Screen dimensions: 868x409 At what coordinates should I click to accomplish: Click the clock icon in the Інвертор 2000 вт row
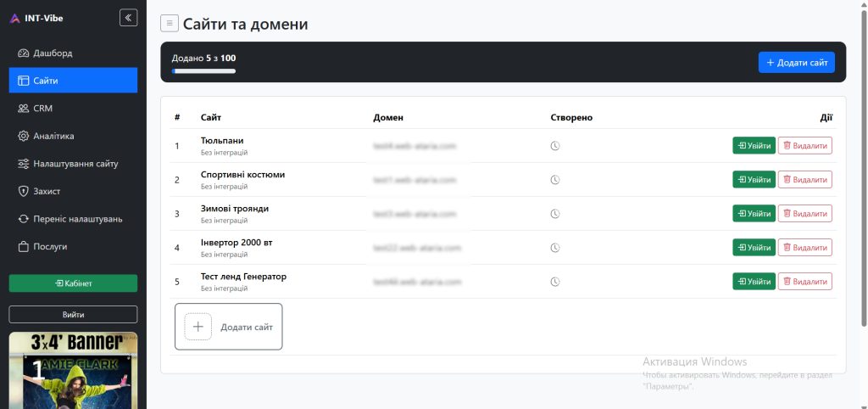555,248
